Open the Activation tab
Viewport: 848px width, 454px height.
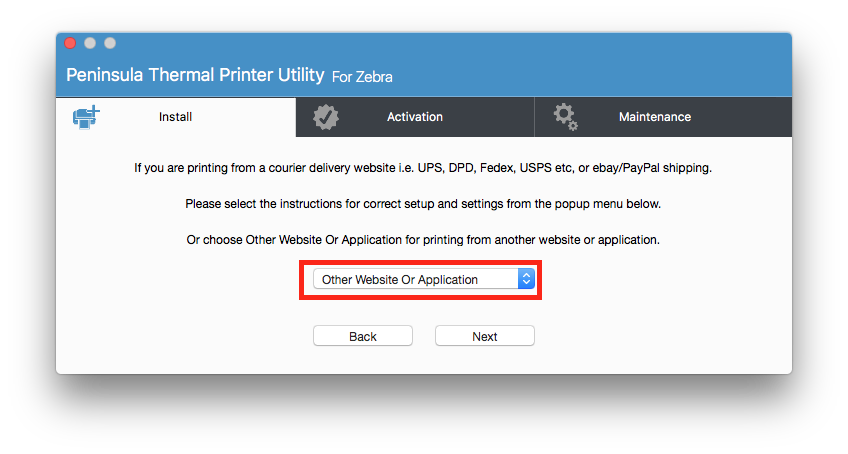pos(415,117)
